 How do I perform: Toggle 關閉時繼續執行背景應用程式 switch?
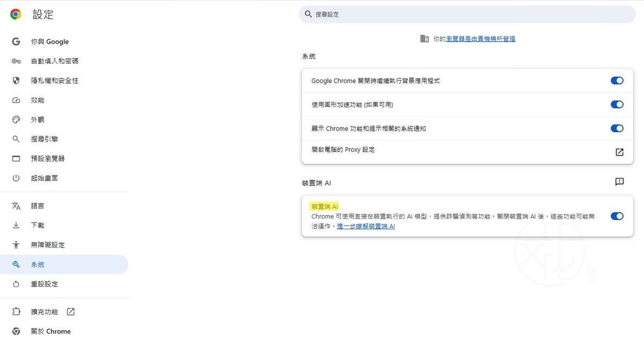[x=617, y=81]
